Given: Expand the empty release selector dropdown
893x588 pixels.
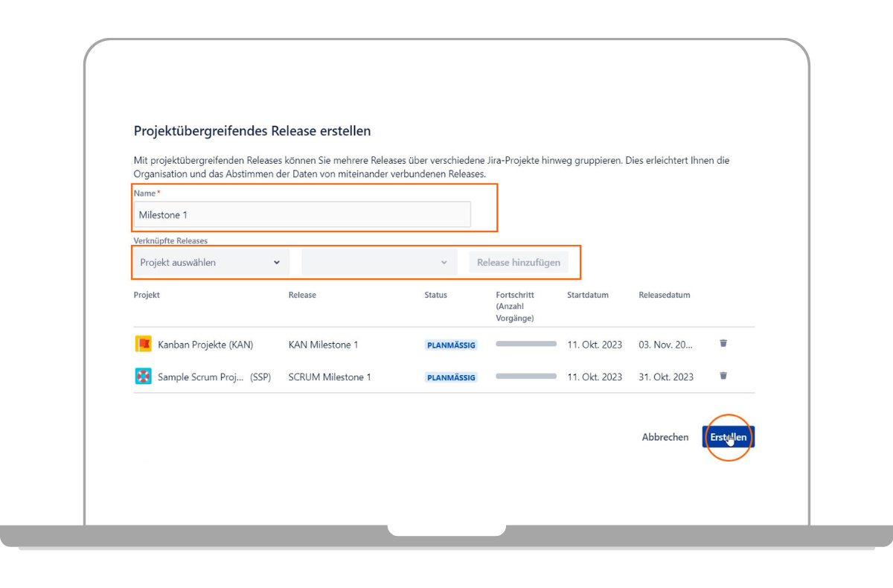Looking at the screenshot, I should (x=379, y=263).
